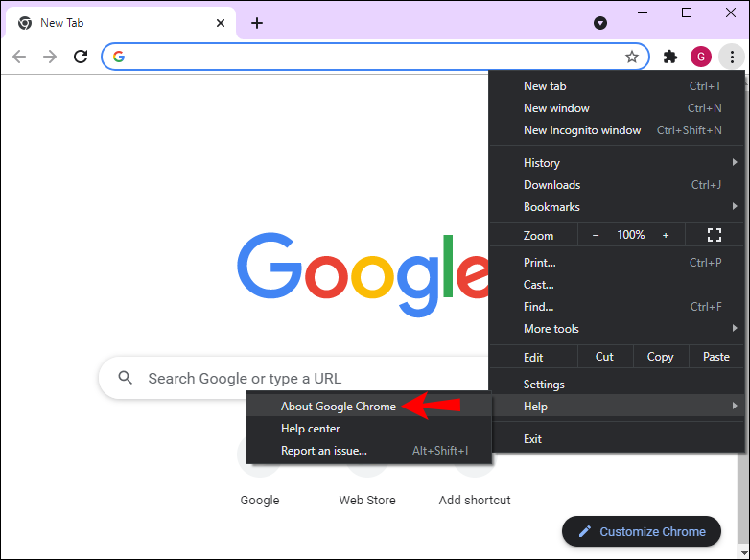Click the back navigation arrow
Viewport: 750px width, 560px height.
pyautogui.click(x=19, y=57)
